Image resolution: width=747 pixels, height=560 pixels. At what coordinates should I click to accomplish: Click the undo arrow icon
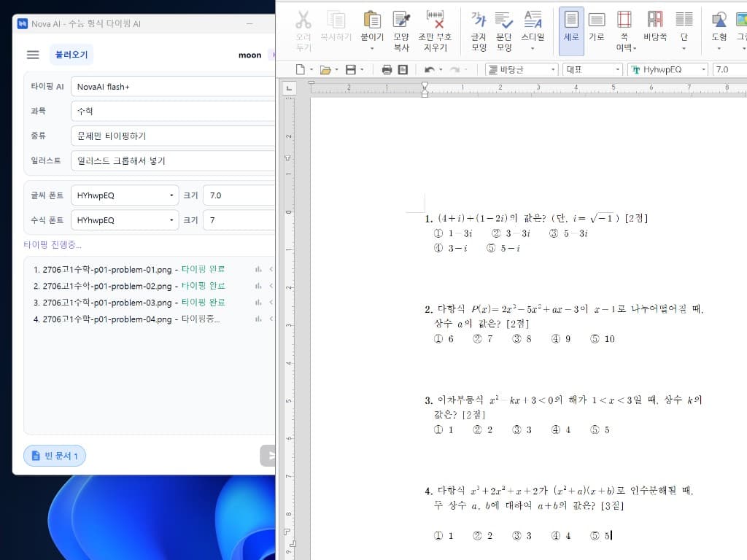click(429, 70)
